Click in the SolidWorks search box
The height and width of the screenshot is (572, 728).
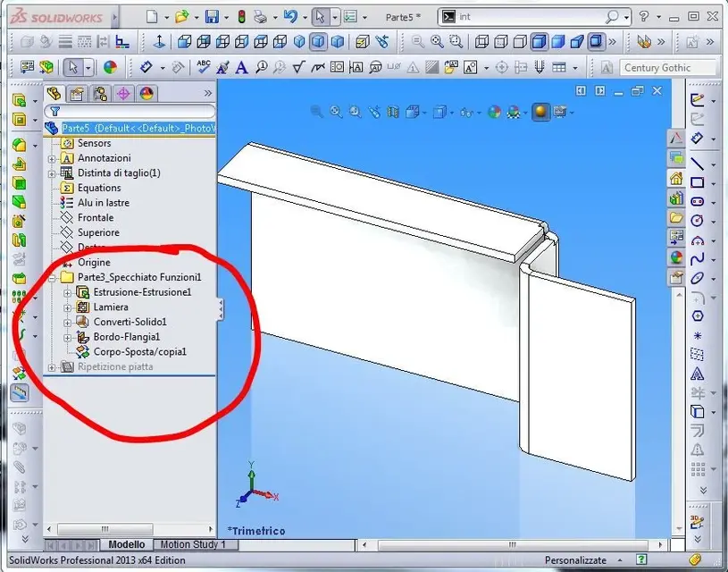527,17
